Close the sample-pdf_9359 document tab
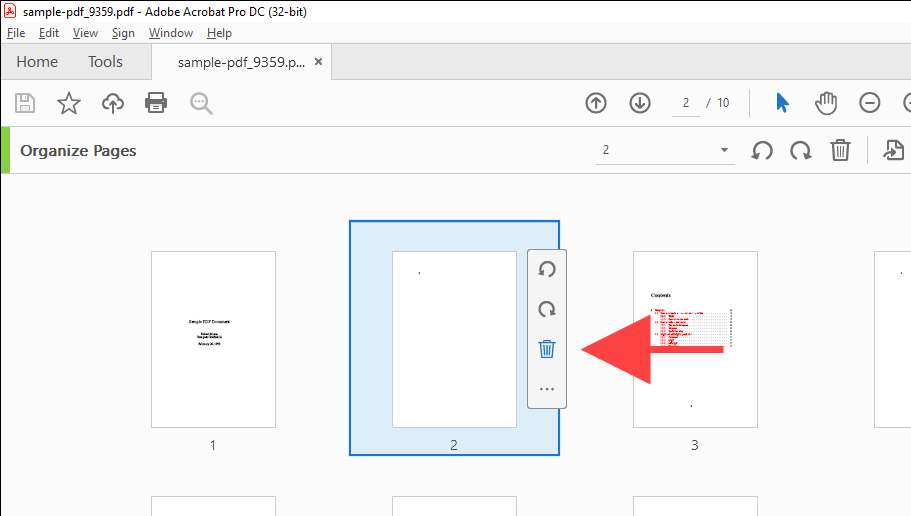The width and height of the screenshot is (911, 516). pyautogui.click(x=318, y=62)
